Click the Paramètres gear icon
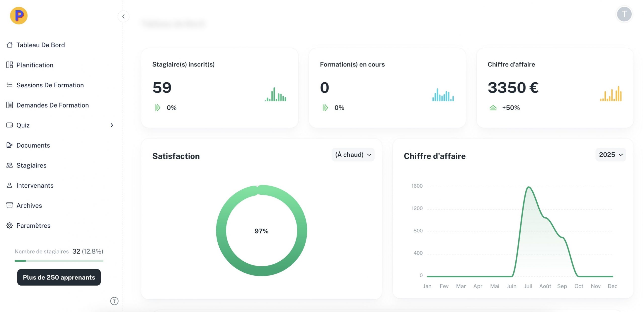 (x=10, y=225)
